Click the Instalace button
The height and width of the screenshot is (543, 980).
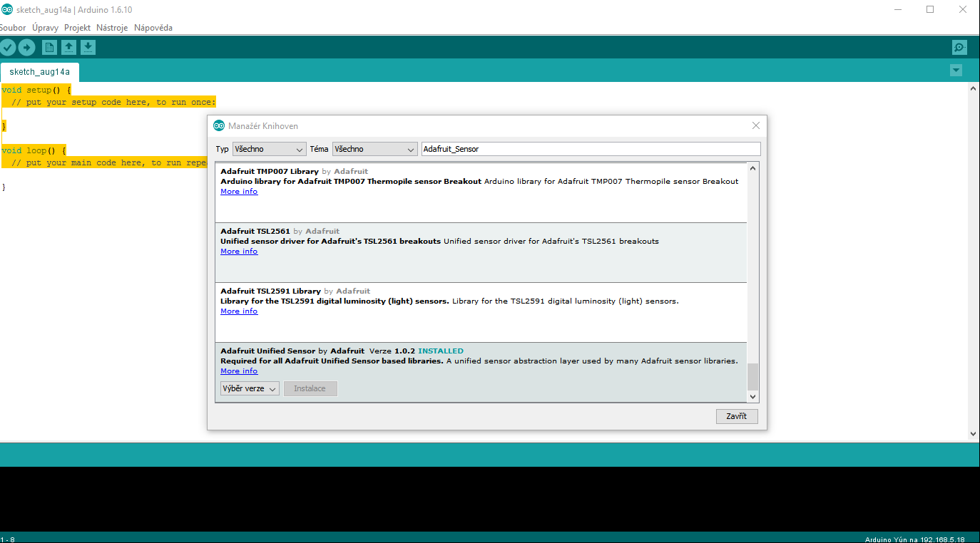click(x=310, y=388)
